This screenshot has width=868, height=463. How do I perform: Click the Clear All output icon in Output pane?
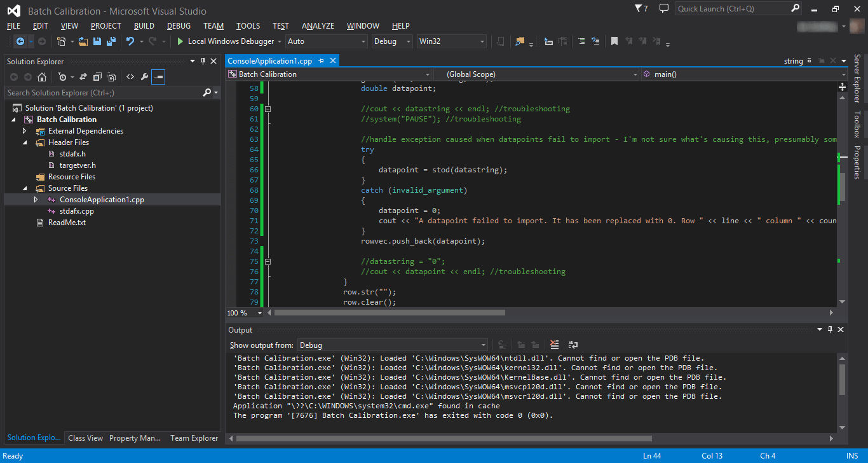(553, 345)
